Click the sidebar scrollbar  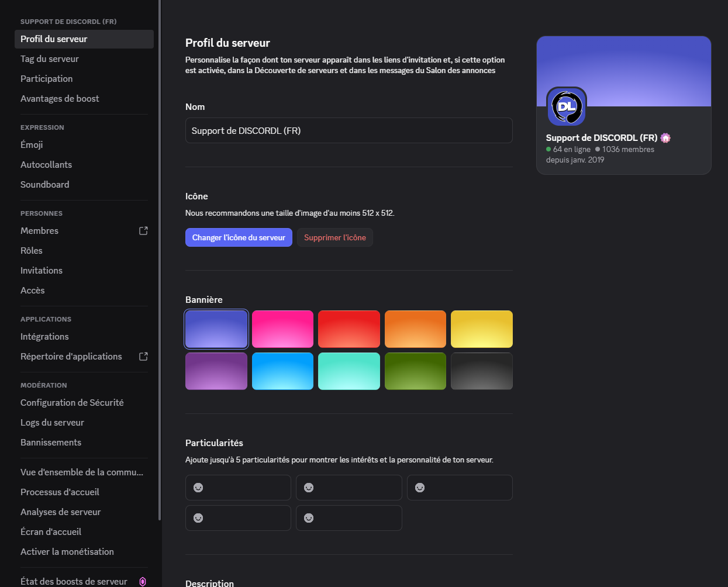tap(160, 260)
